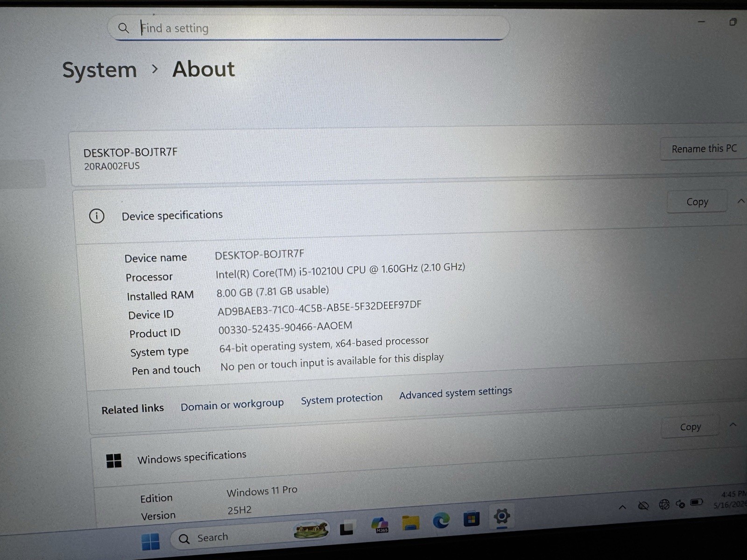Click the Device specifications info icon
747x560 pixels.
pos(97,216)
